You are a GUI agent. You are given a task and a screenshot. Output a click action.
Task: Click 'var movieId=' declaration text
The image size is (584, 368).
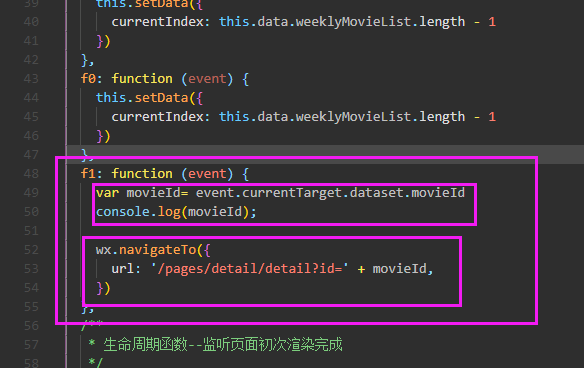click(x=142, y=193)
